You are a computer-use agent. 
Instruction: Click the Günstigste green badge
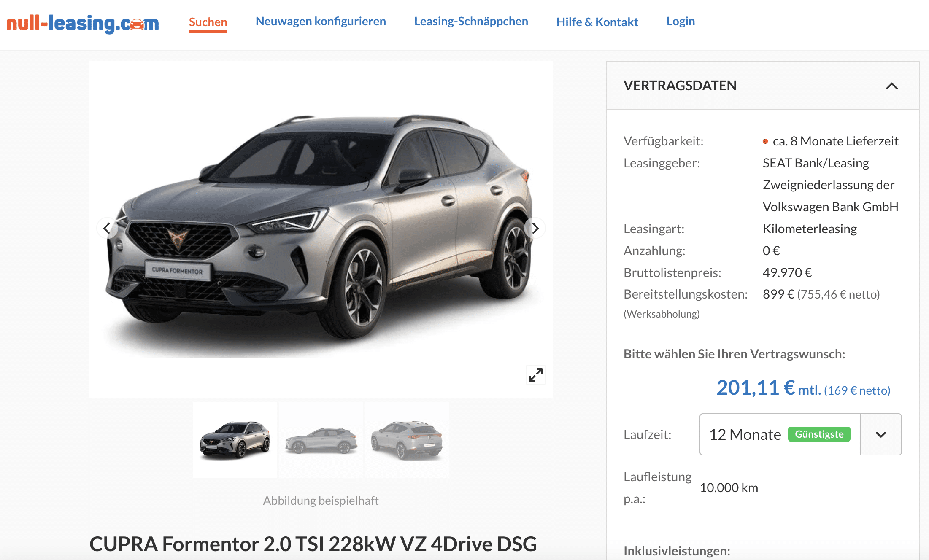819,434
